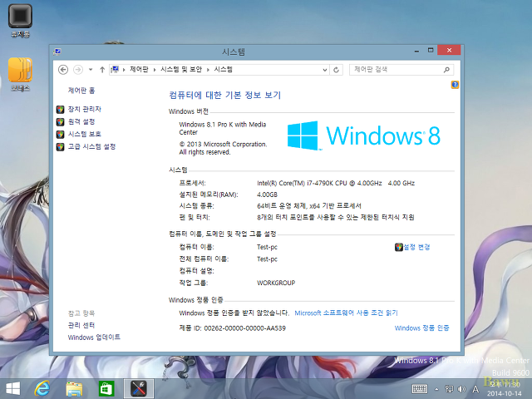Click the 4.00GB memory value
This screenshot has width=532, height=399.
click(x=267, y=195)
